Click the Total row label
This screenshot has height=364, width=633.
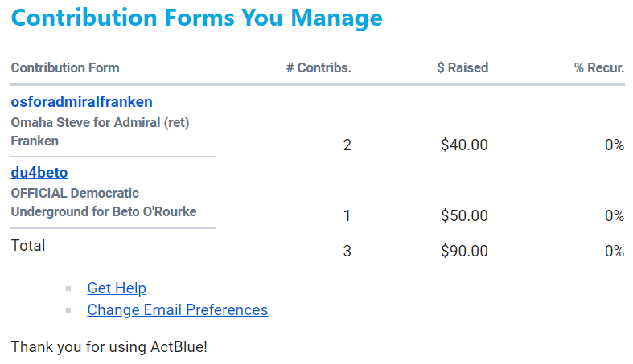[x=28, y=246]
